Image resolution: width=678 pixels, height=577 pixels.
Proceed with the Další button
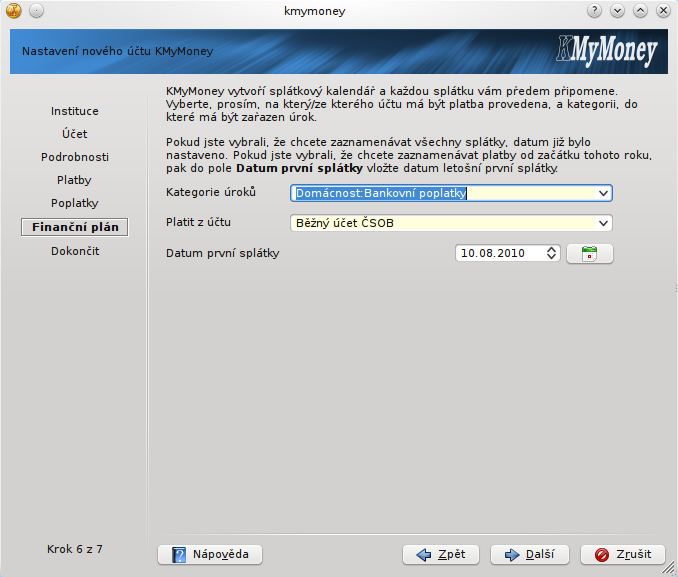tap(529, 555)
